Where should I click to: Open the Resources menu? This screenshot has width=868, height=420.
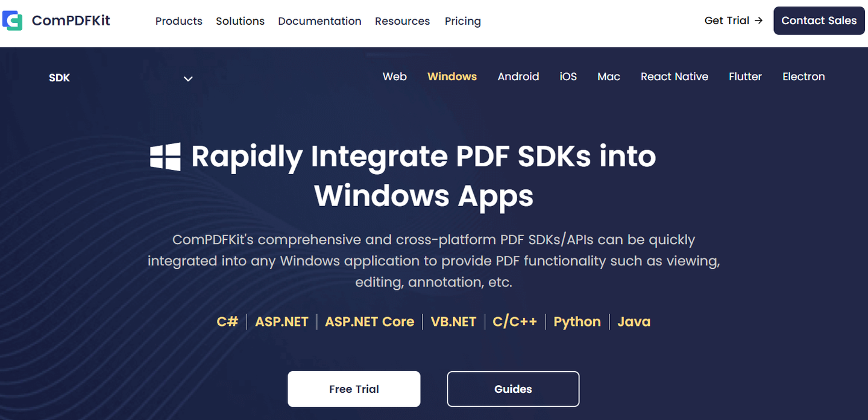point(402,21)
